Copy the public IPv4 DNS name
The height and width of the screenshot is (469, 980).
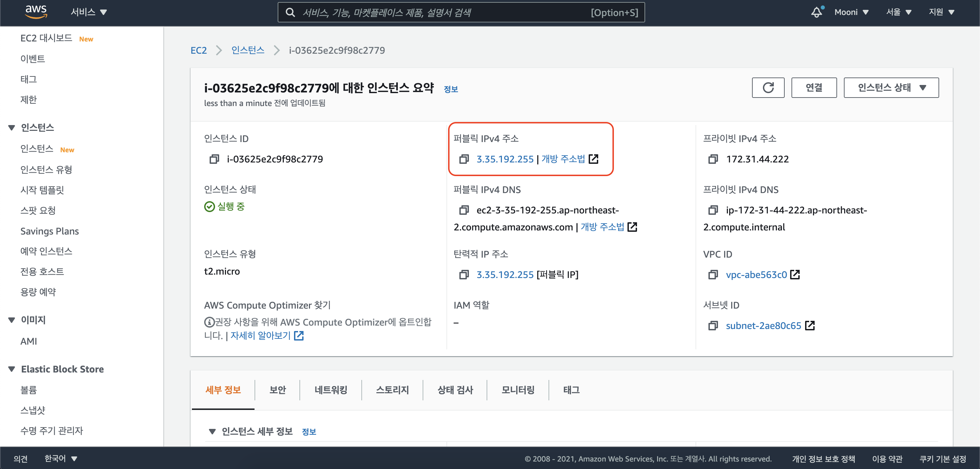pyautogui.click(x=464, y=210)
